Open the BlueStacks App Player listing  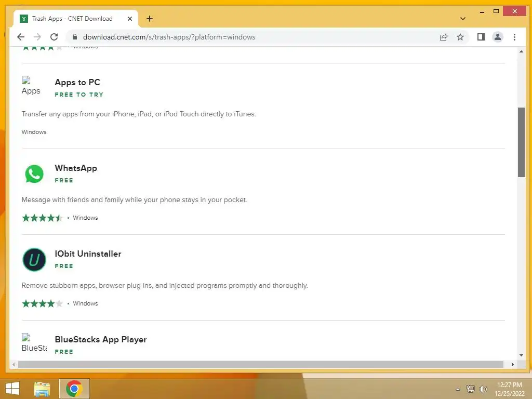pyautogui.click(x=101, y=340)
